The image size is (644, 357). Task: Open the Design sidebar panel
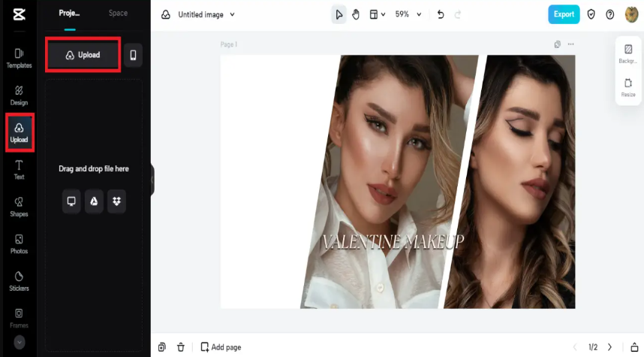[19, 95]
